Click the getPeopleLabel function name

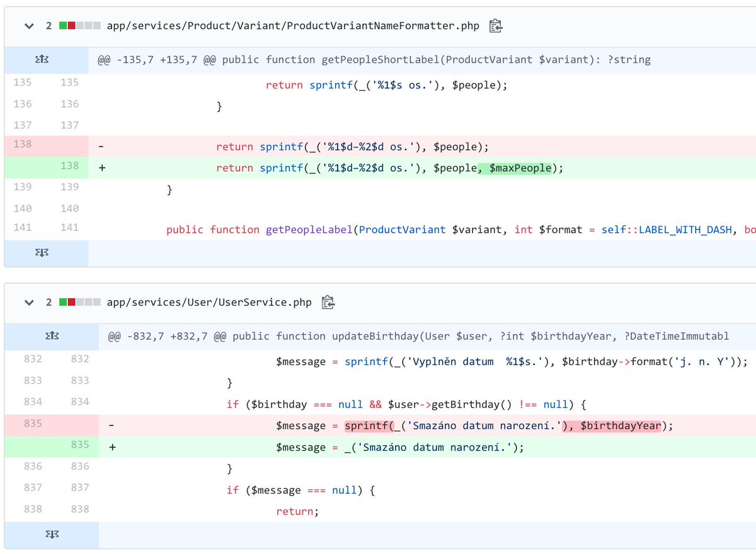click(308, 229)
